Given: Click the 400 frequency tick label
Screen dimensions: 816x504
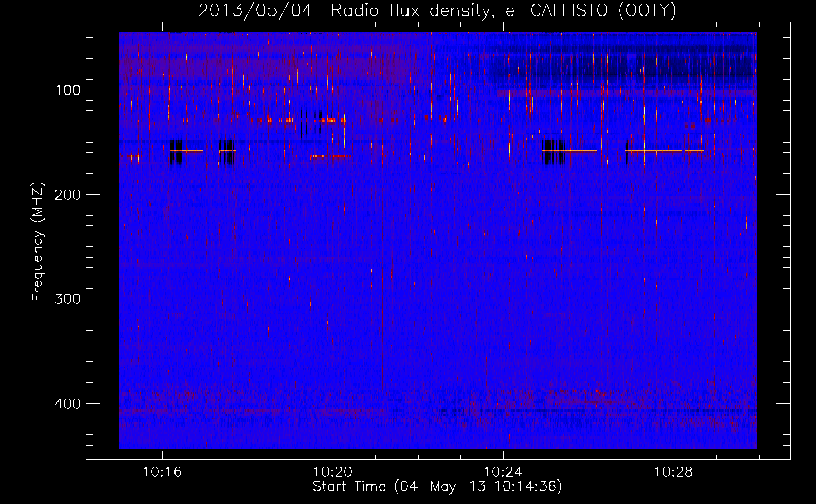Looking at the screenshot, I should coord(68,404).
